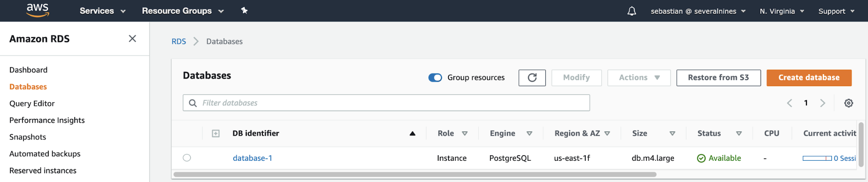Open Automated backups in the sidebar
The height and width of the screenshot is (182, 868).
pyautogui.click(x=45, y=154)
